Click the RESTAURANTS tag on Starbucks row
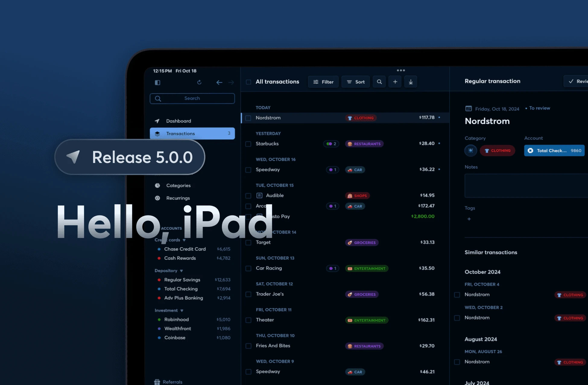Viewport: 588px width, 385px height. pyautogui.click(x=364, y=144)
